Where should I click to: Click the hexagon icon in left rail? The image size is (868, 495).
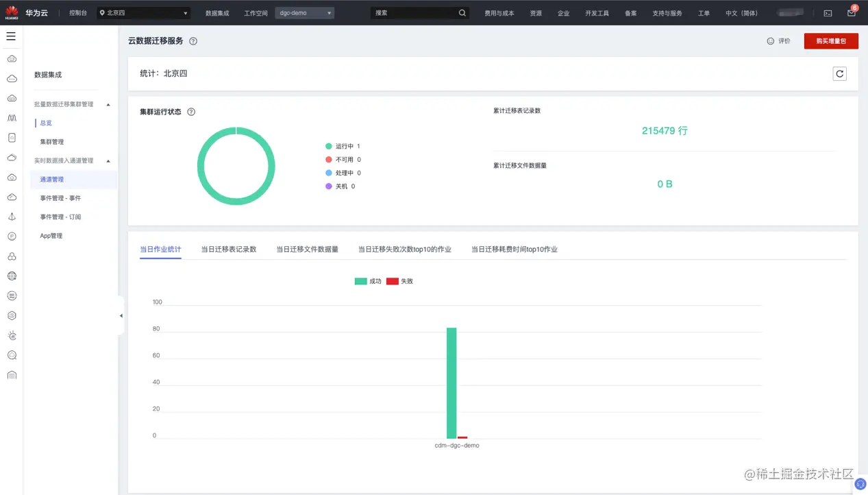(x=12, y=316)
